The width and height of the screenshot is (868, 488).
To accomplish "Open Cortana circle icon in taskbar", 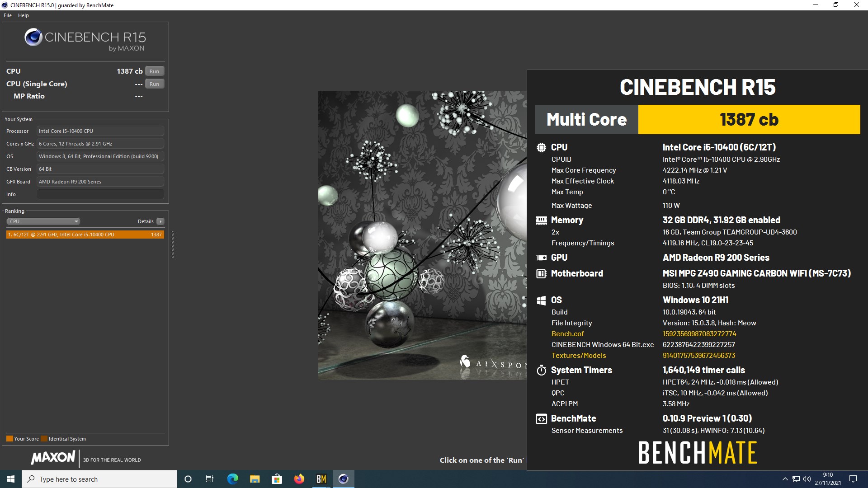I will (x=188, y=479).
